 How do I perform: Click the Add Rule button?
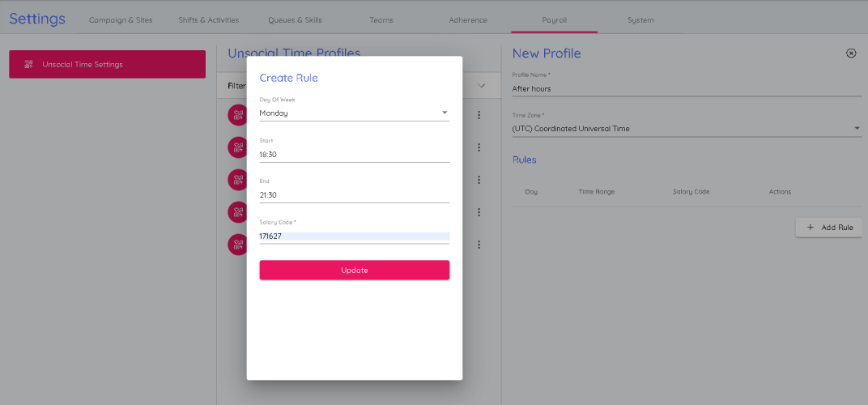click(x=828, y=228)
